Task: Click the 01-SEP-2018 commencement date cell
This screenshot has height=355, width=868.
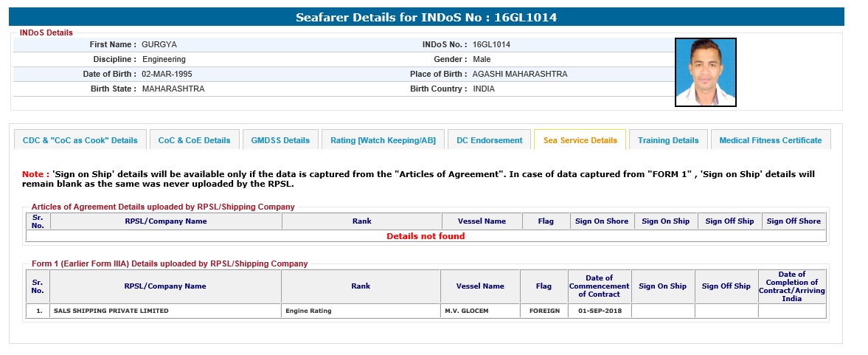Action: point(600,311)
